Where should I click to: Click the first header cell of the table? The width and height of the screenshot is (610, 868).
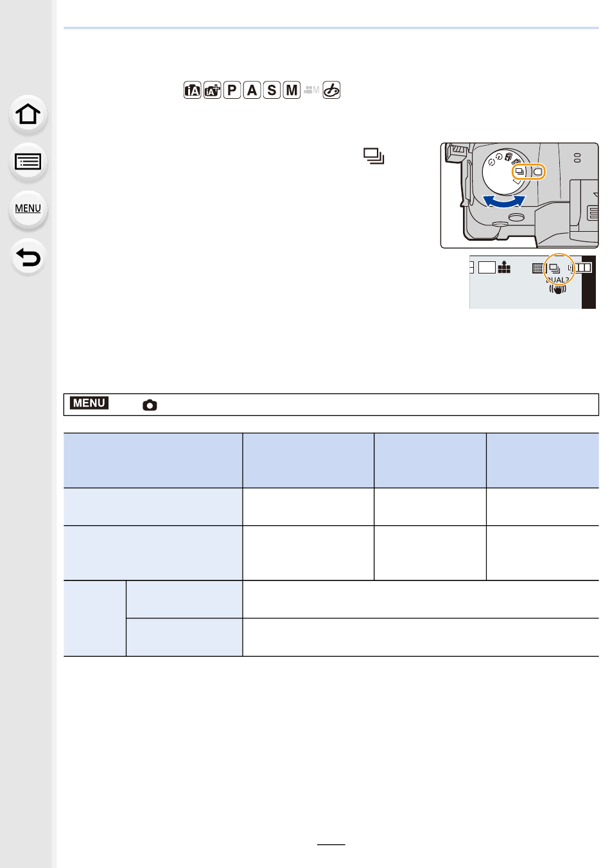[153, 460]
